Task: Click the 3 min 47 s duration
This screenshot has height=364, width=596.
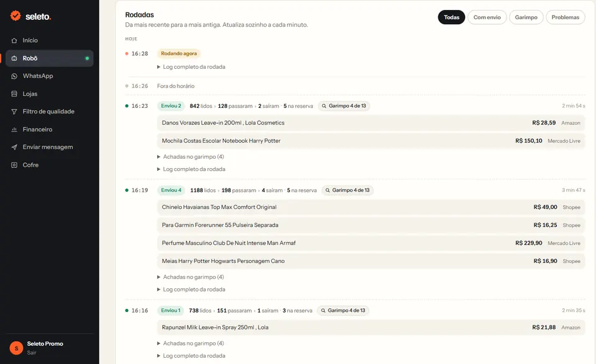Action: [574, 190]
